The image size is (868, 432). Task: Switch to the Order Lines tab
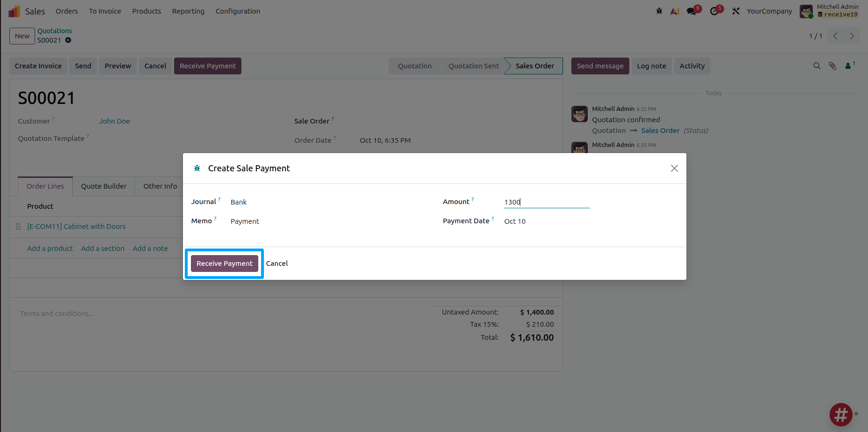coord(45,186)
